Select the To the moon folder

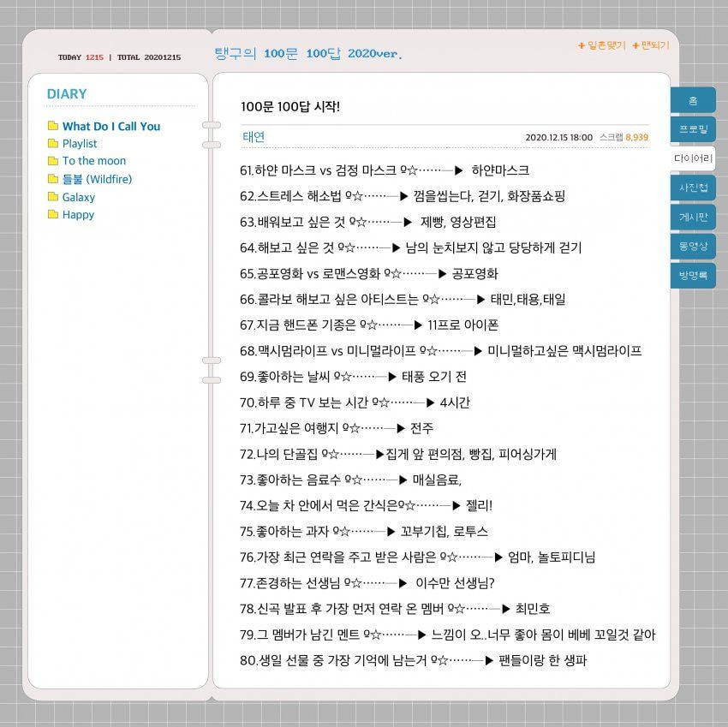[94, 161]
